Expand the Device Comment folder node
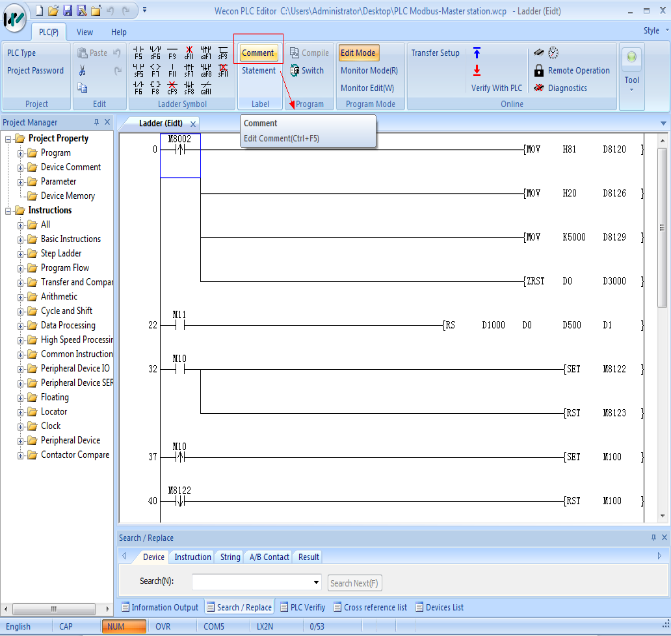The image size is (671, 636). pyautogui.click(x=20, y=167)
